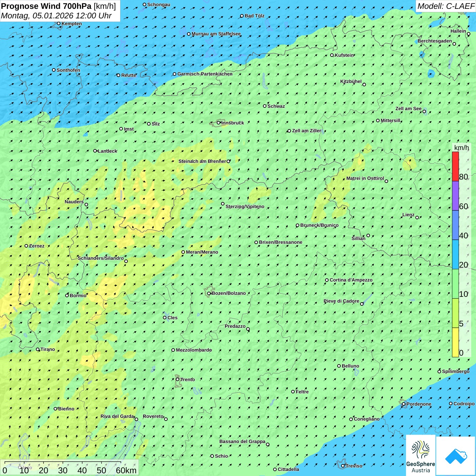Click the blue cloud logo icon

pyautogui.click(x=456, y=456)
